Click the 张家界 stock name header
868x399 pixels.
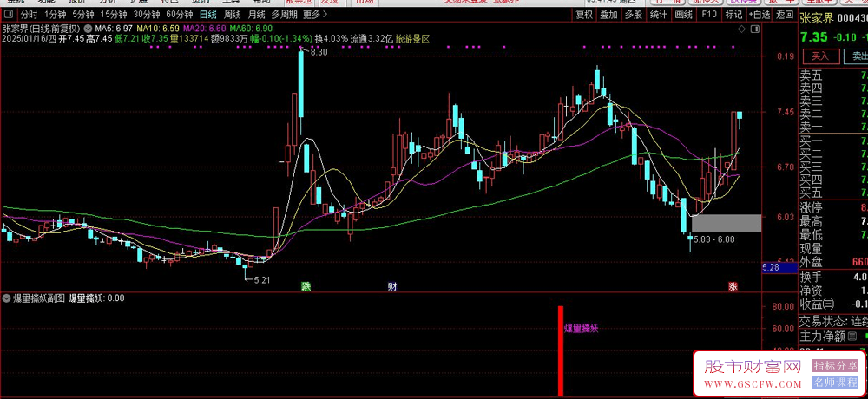(x=817, y=18)
